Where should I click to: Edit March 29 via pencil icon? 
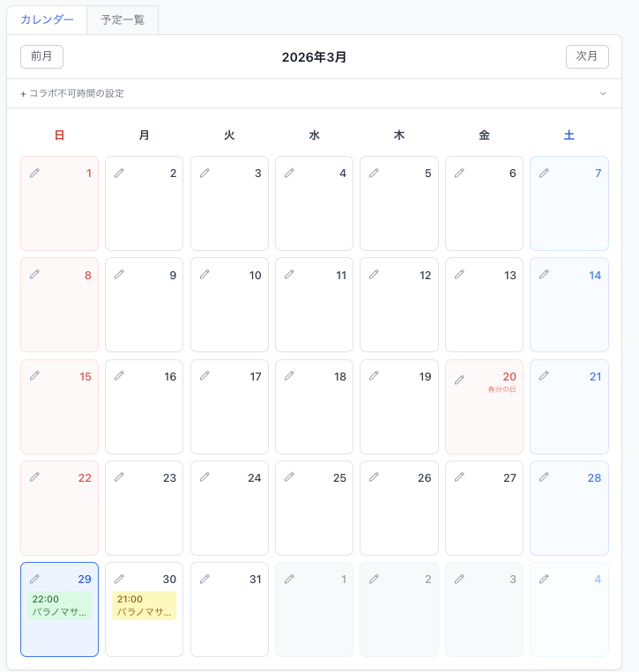(34, 580)
